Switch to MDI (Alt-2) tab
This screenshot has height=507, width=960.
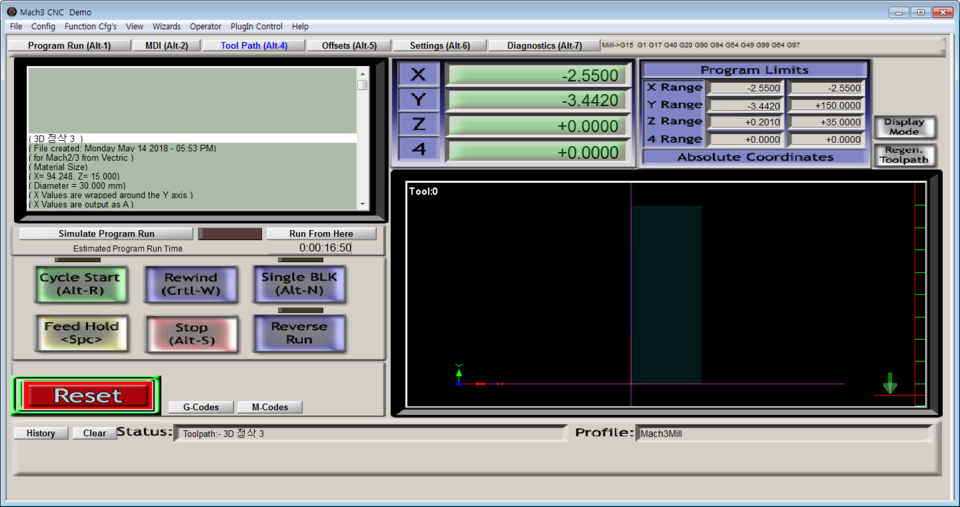pyautogui.click(x=167, y=45)
